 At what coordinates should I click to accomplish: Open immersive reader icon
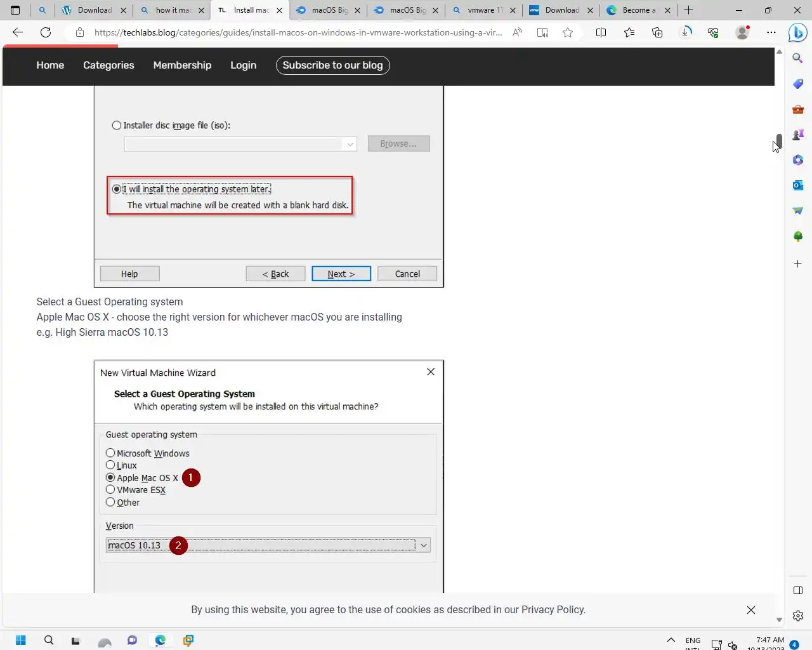pos(542,32)
